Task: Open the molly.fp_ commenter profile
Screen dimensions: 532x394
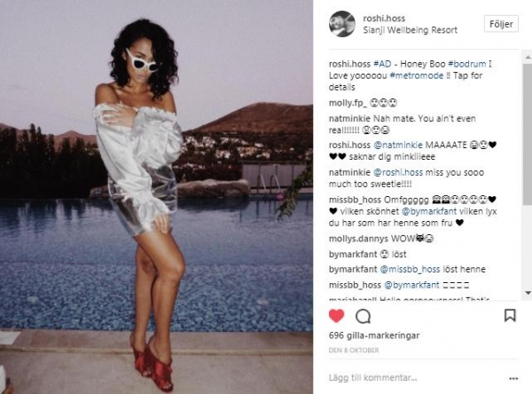Action: click(x=348, y=103)
